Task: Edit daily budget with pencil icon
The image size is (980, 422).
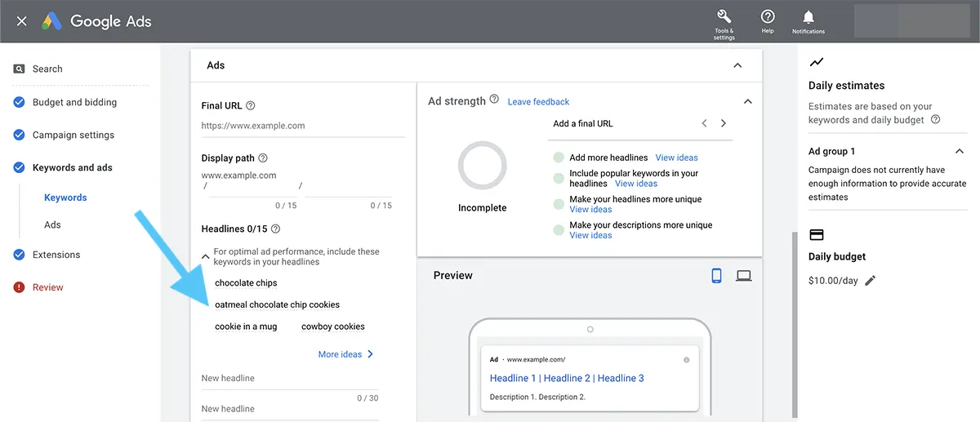Action: coord(870,281)
